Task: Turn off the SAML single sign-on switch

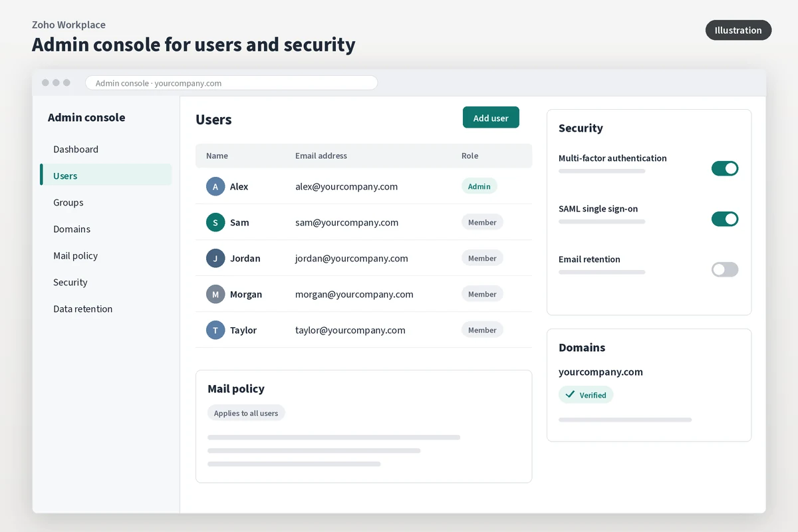Action: 725,219
